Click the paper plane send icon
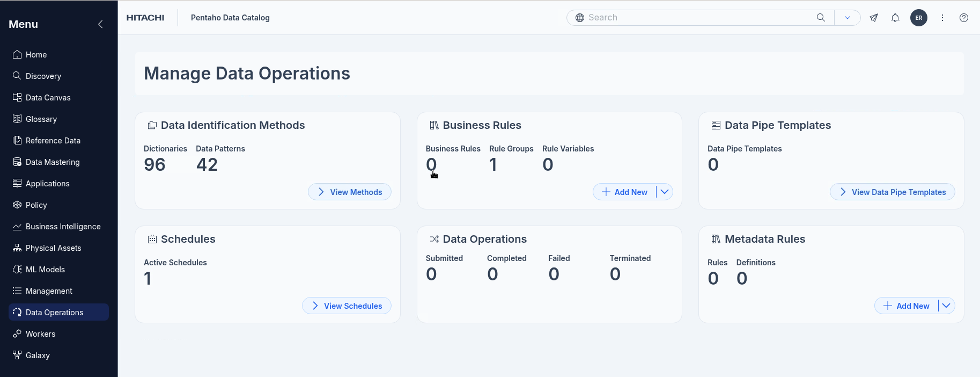Screen dimensions: 980x377 874,18
